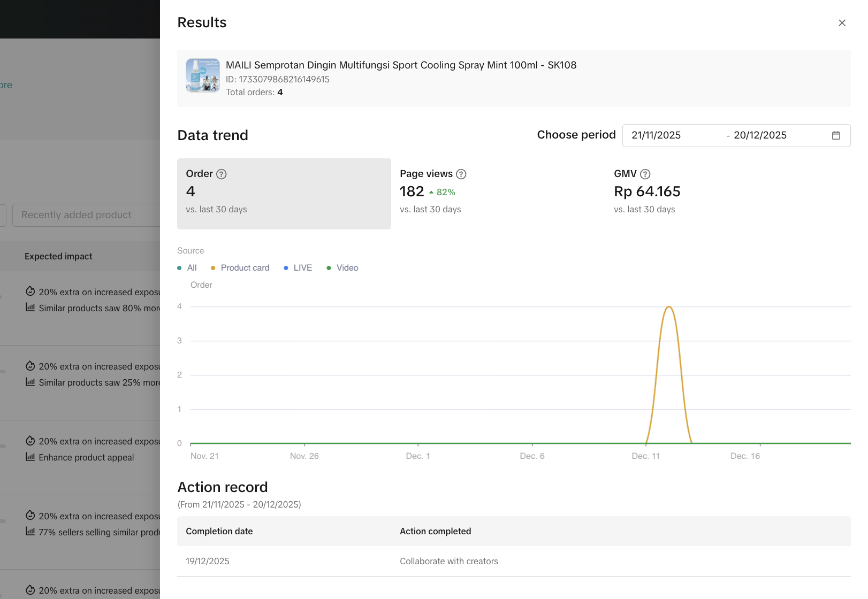Toggle the LIVE source legend
This screenshot has width=868, height=599.
click(298, 268)
